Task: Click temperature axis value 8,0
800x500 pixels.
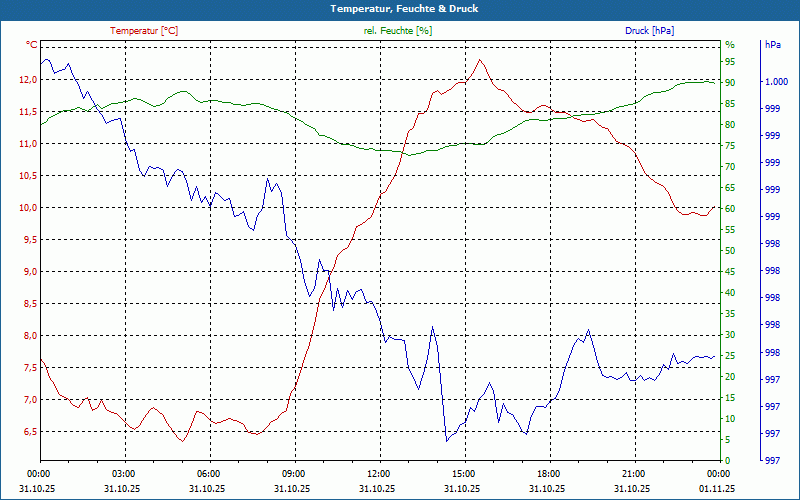Action: (31, 336)
